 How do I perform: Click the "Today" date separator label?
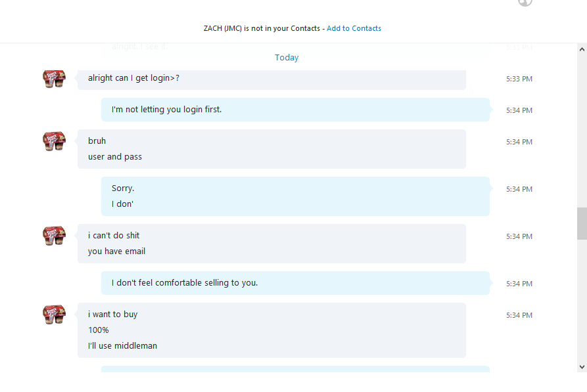287,58
